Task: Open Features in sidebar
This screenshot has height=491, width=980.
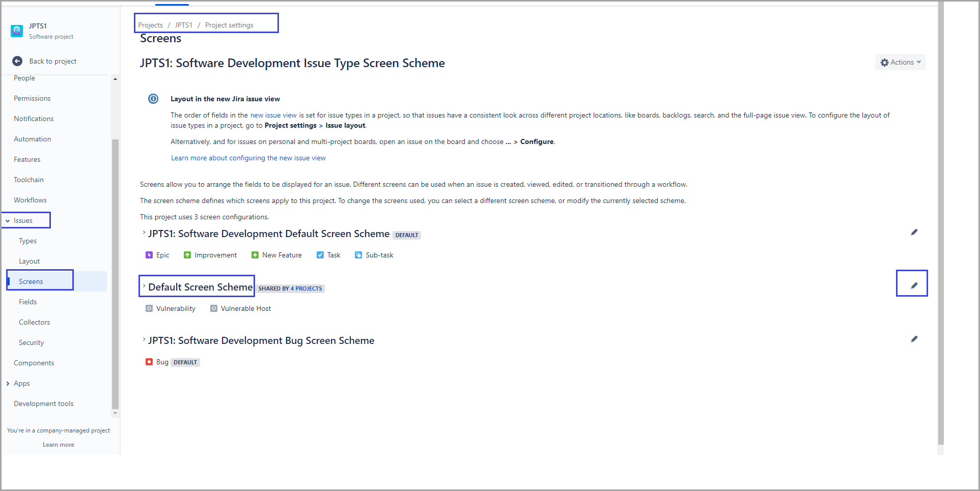Action: (27, 159)
